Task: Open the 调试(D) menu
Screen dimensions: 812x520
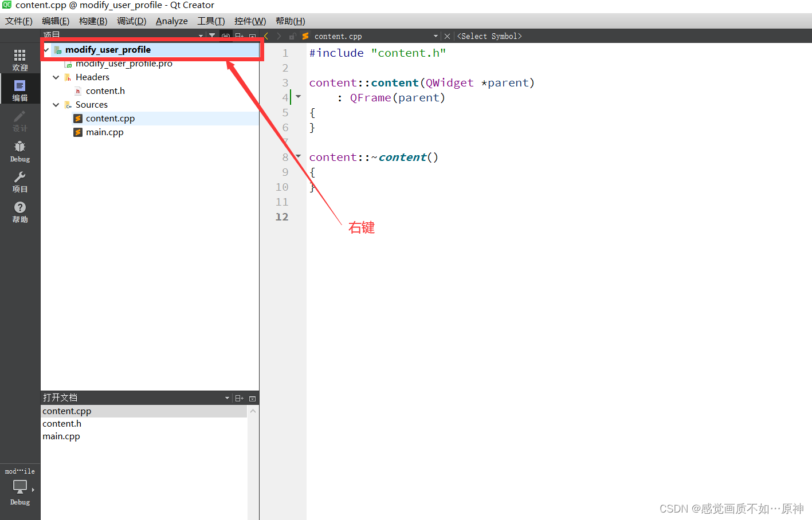Action: tap(131, 21)
